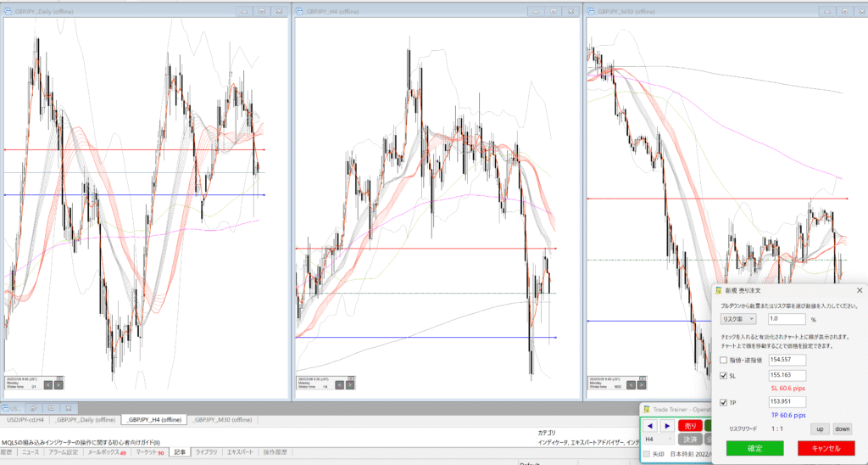Click the SL price field 155.163
This screenshot has height=465, width=868.
tap(787, 376)
